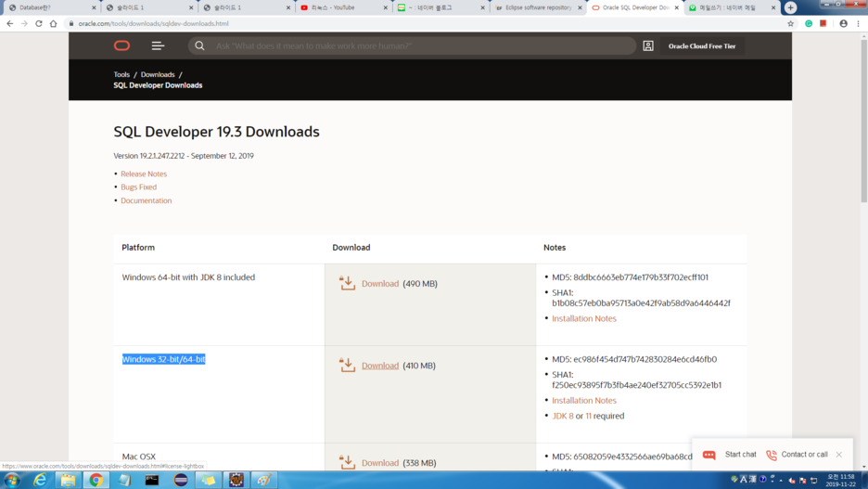Click the site lock icon in the address bar

(x=70, y=24)
